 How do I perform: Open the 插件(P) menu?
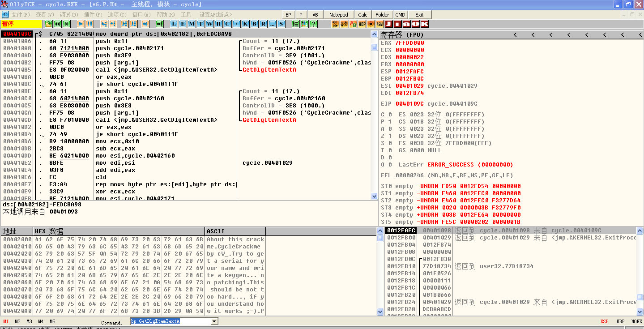93,15
